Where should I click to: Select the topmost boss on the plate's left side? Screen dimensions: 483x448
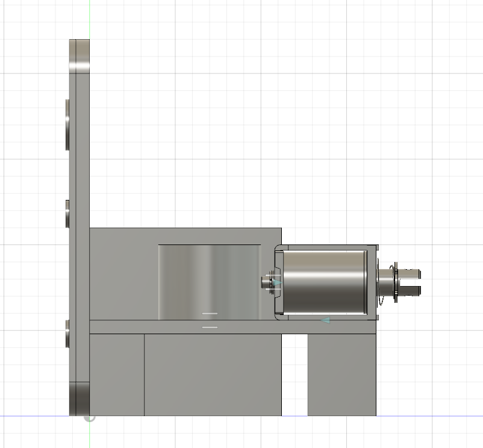coord(67,124)
